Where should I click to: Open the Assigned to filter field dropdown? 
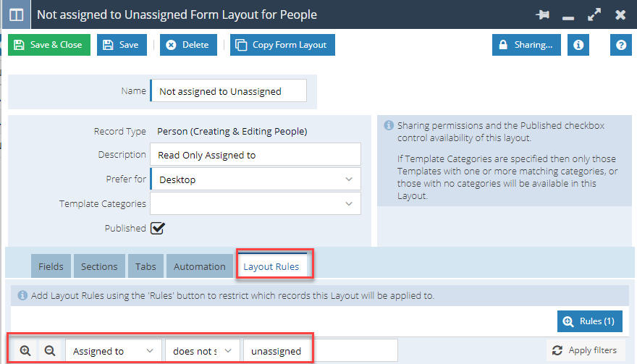(x=114, y=350)
